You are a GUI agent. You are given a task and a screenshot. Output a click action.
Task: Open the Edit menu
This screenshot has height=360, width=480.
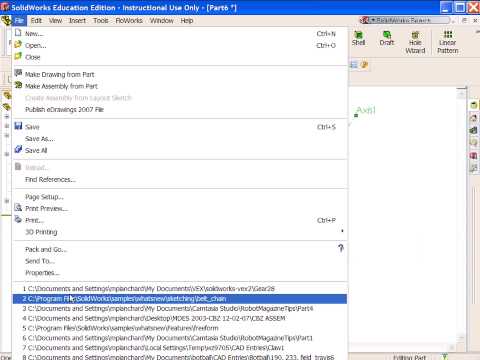pos(36,21)
